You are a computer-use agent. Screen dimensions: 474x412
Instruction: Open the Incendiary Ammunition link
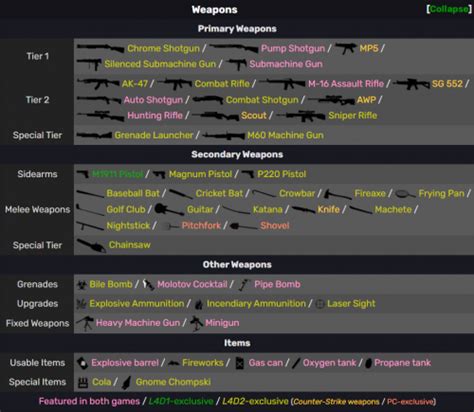tap(256, 304)
